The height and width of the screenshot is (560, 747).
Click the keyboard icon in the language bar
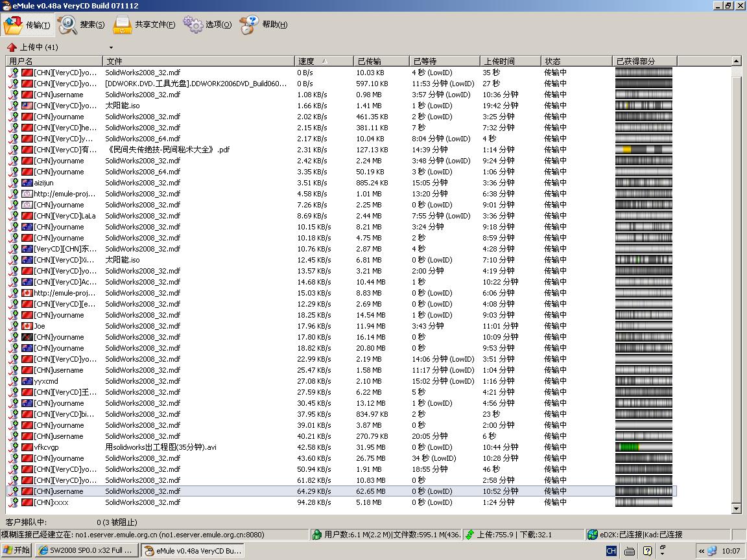click(x=630, y=552)
